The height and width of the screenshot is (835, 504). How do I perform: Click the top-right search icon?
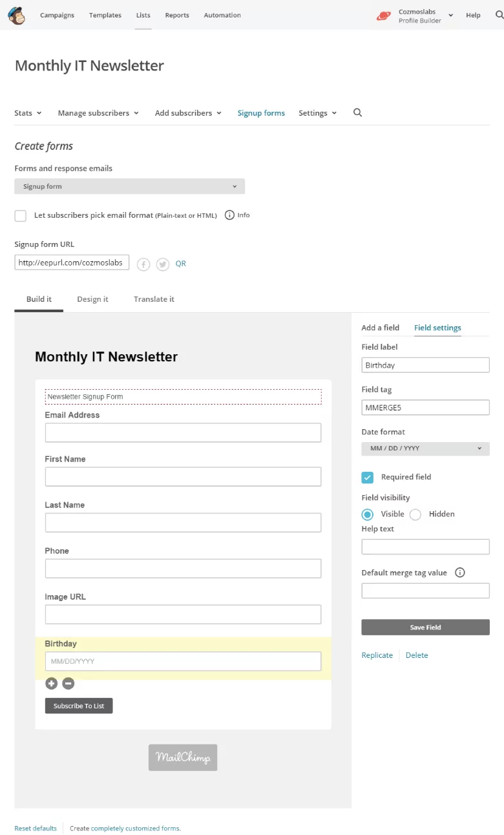coord(499,15)
